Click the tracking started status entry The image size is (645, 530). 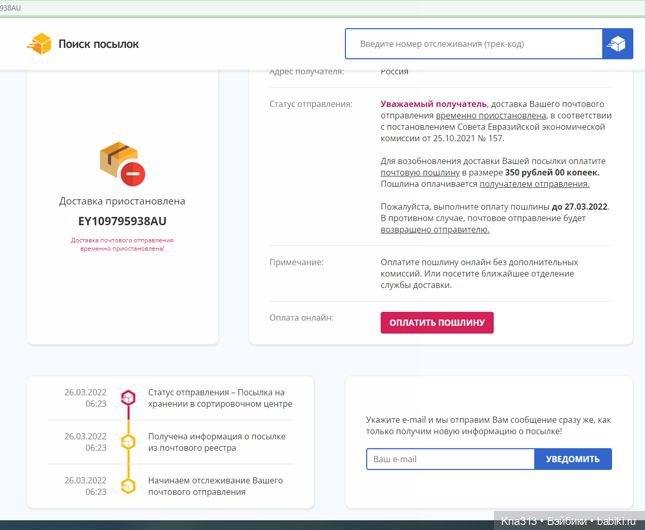coord(215,486)
